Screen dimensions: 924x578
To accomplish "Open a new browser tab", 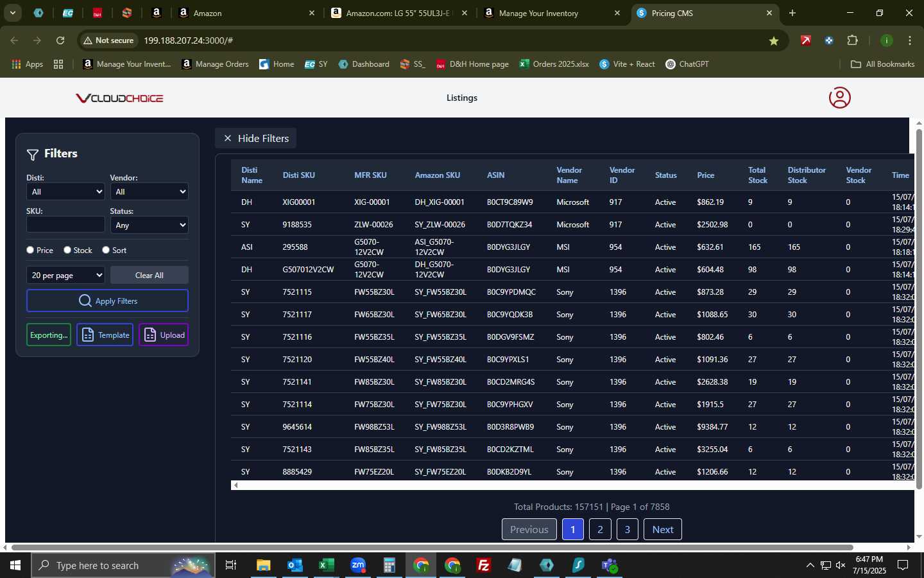I will coord(792,13).
